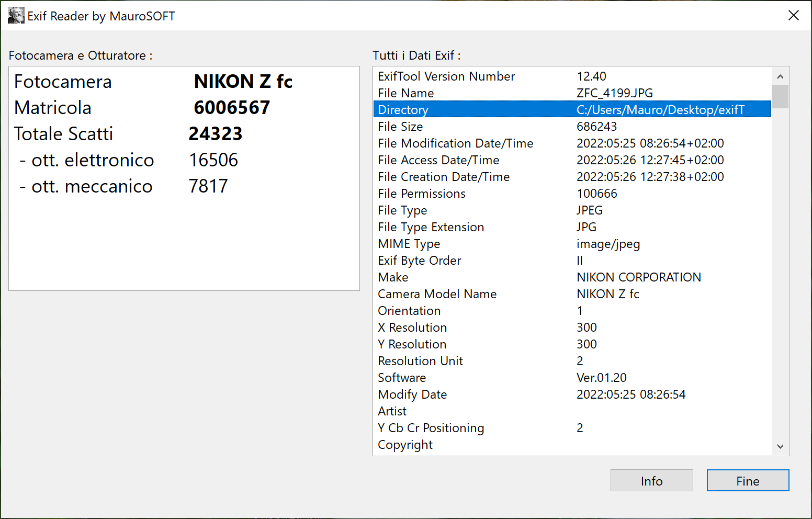Click the Fine button

(x=748, y=480)
